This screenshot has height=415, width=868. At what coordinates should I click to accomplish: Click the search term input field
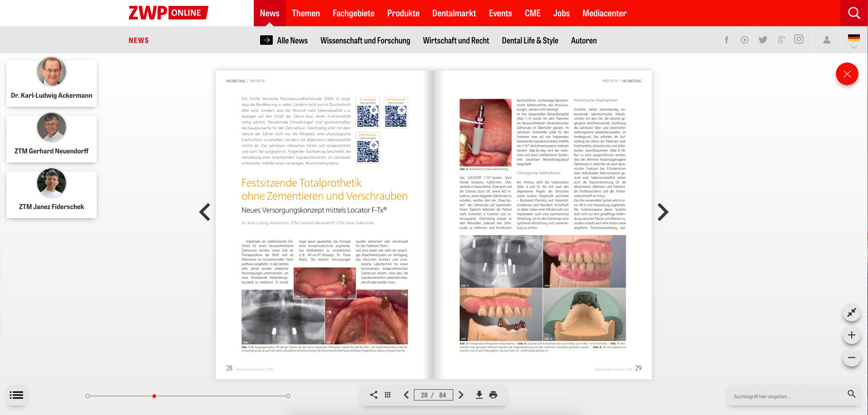pos(787,396)
